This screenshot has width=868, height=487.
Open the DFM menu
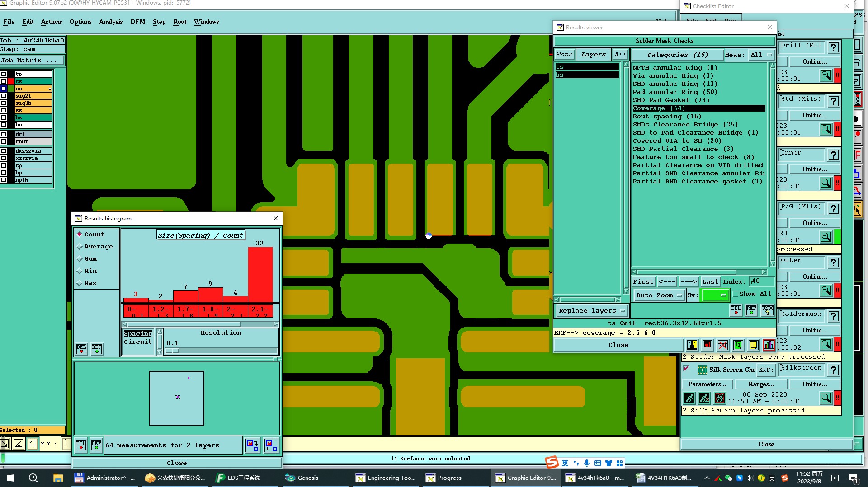point(138,22)
